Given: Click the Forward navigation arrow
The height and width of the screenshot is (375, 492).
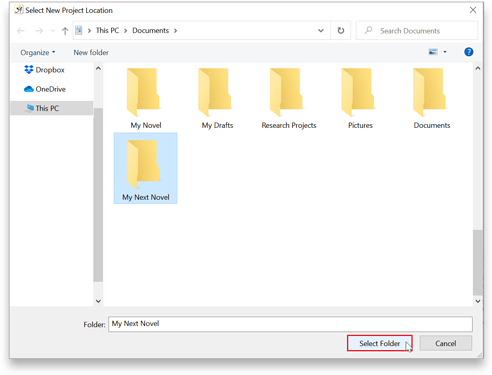Looking at the screenshot, I should (x=39, y=31).
